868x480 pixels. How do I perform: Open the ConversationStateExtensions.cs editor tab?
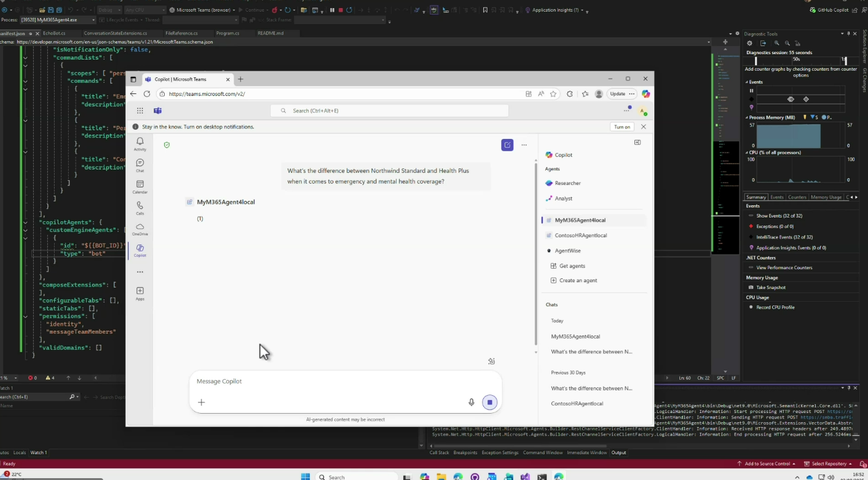(x=116, y=33)
